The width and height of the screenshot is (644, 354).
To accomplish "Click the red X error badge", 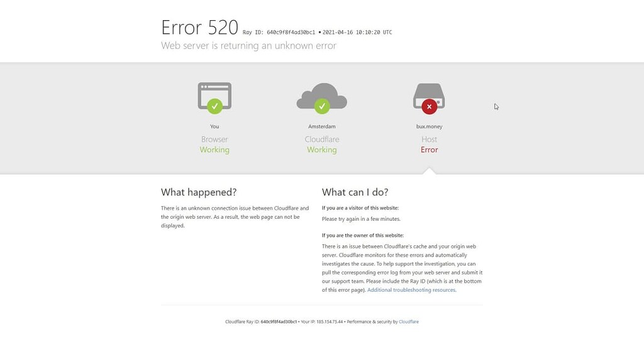I will pos(429,107).
